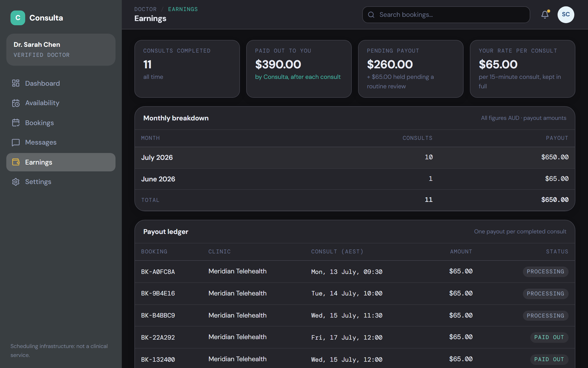
Task: Select Earnings menu item
Action: [61, 162]
